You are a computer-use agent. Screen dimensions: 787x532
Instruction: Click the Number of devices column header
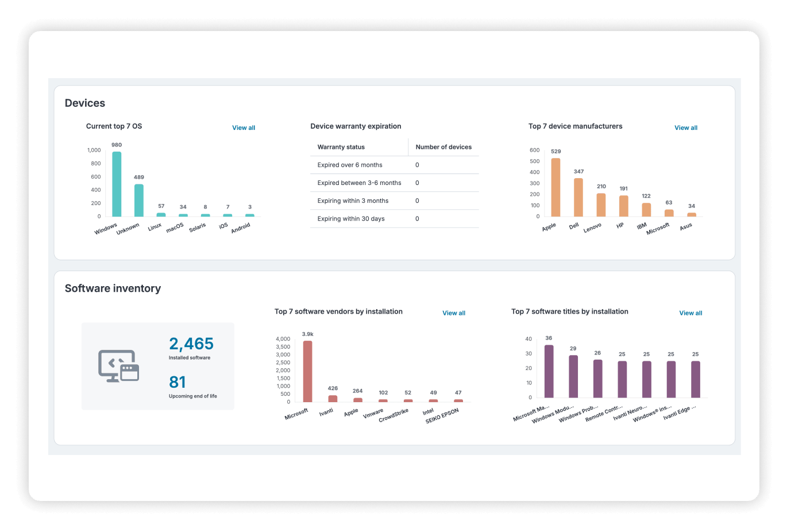tap(443, 147)
